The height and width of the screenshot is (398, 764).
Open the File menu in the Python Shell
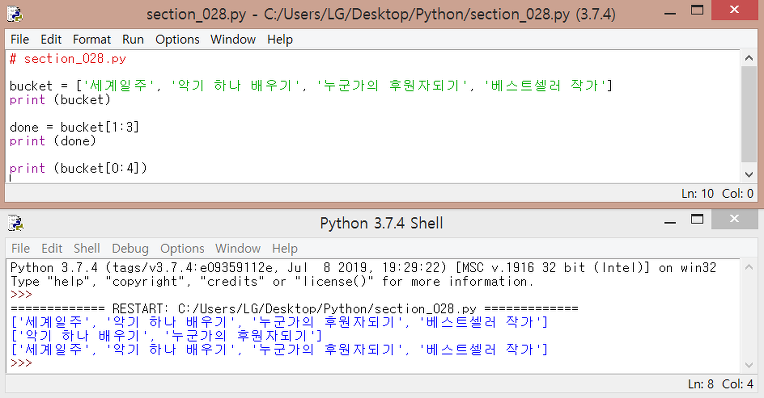pos(20,248)
